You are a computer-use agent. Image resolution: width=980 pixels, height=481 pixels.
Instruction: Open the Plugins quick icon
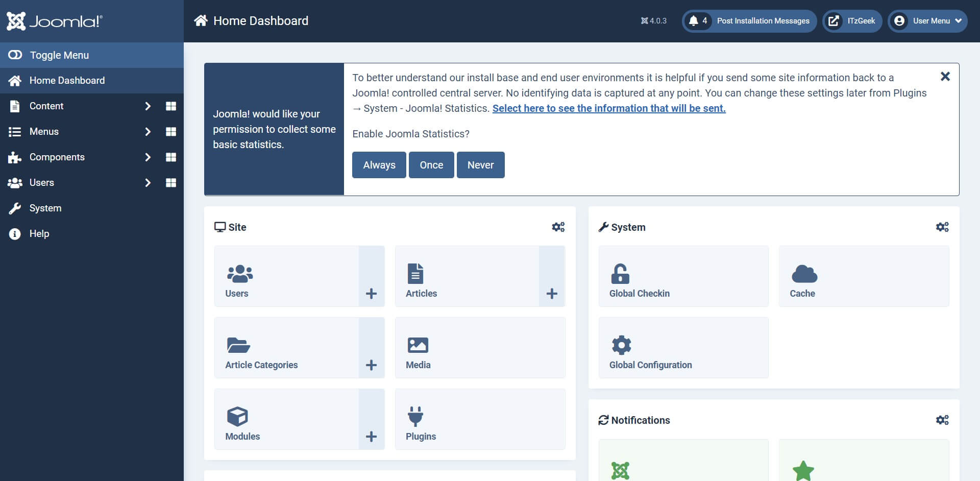480,419
